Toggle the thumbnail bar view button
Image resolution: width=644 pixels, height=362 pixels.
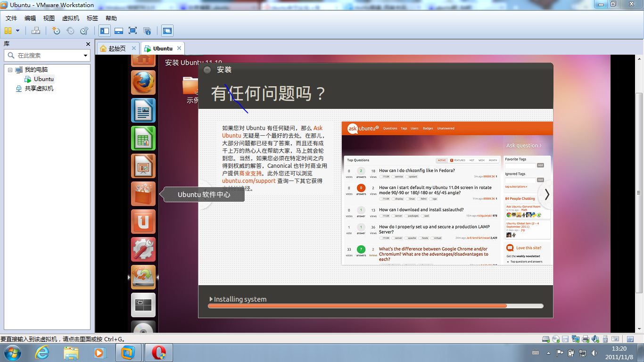point(119,31)
